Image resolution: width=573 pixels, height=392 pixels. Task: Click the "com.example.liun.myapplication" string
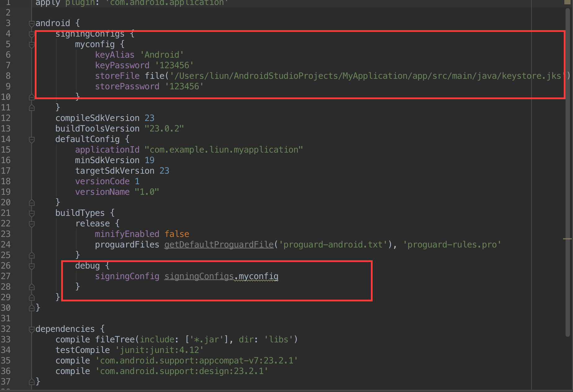(224, 150)
